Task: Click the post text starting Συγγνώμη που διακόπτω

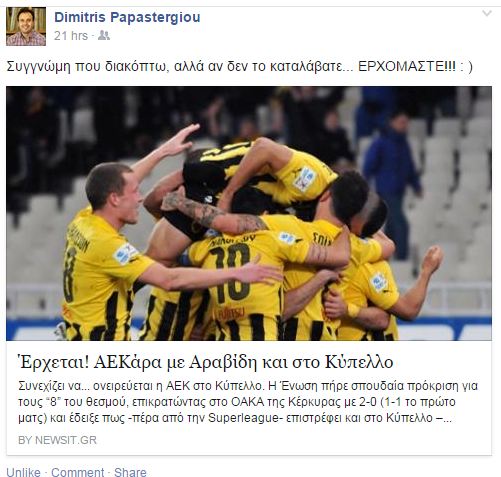Action: click(x=239, y=66)
